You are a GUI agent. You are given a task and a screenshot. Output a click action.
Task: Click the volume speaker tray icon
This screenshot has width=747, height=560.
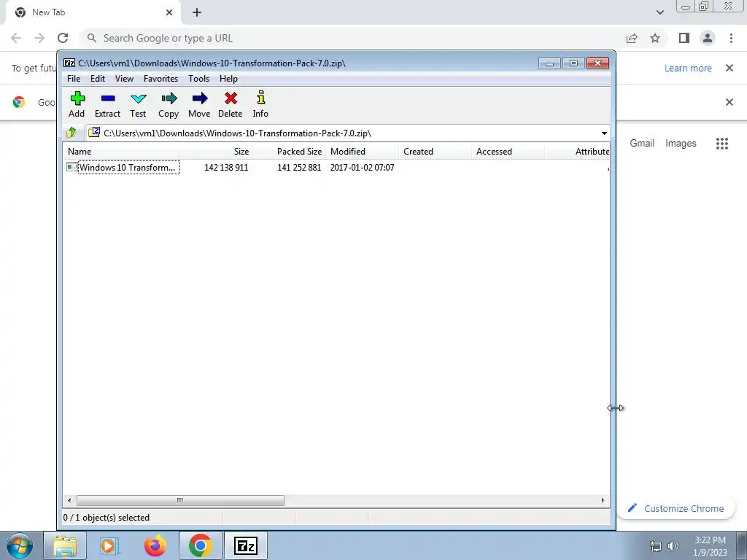coord(673,546)
